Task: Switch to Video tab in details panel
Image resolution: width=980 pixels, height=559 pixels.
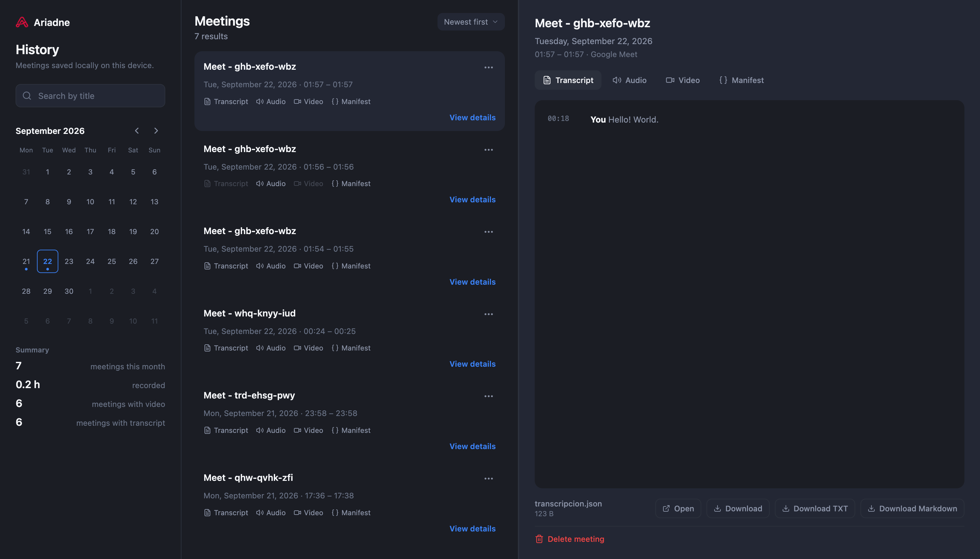Action: click(682, 80)
